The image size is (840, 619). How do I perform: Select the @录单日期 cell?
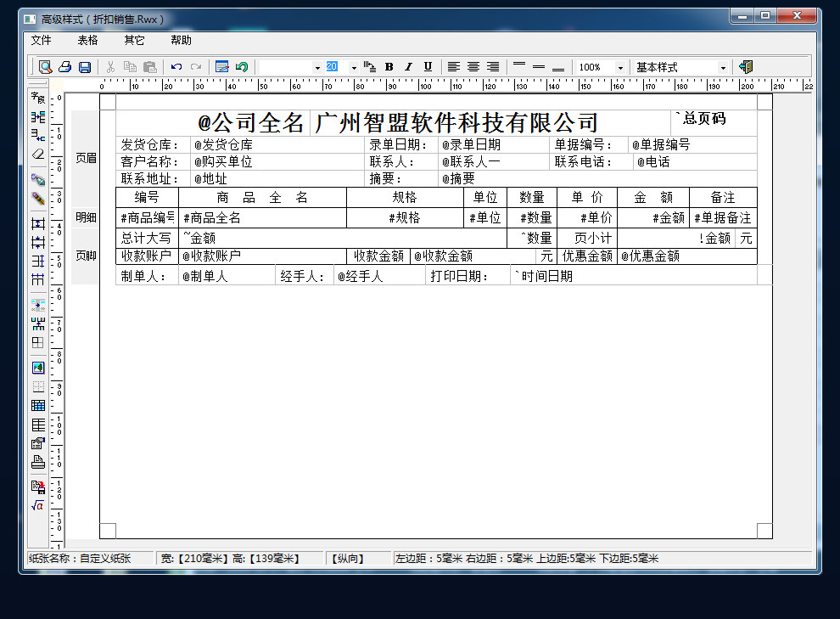[493, 144]
